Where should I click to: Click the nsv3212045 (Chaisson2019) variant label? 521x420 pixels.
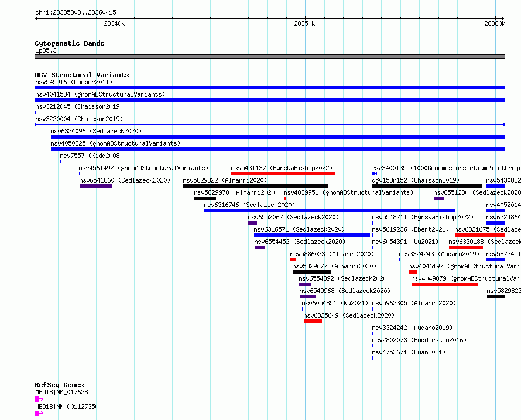point(79,106)
